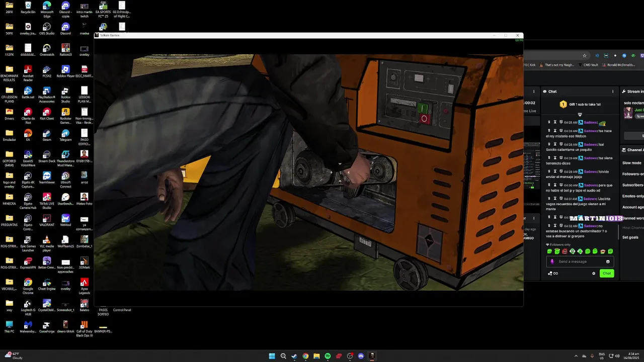Click the Slow mode setting

click(x=632, y=163)
